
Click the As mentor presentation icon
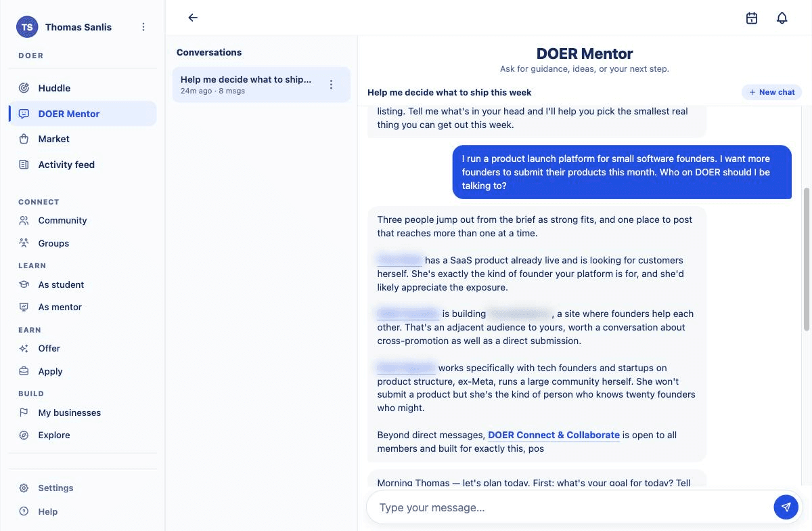[x=24, y=307]
